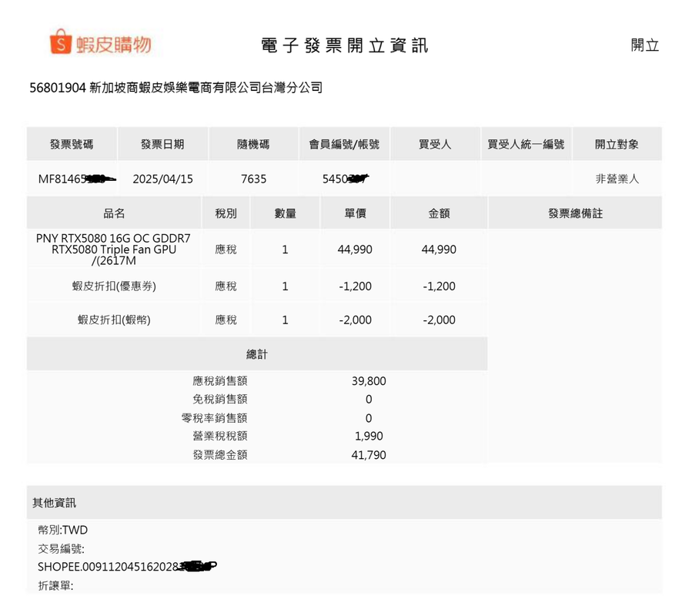Click unit price -2,000 under 單價
Screen dimensions: 682x616
pyautogui.click(x=356, y=320)
